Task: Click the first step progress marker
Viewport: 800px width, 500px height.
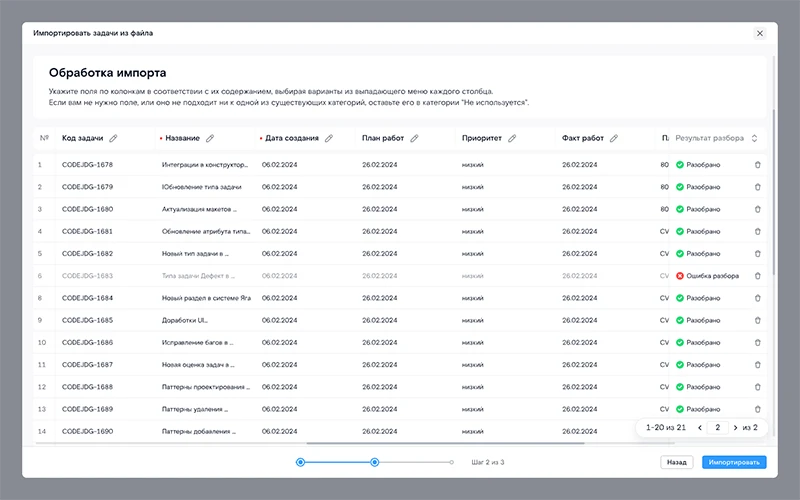Action: click(300, 462)
